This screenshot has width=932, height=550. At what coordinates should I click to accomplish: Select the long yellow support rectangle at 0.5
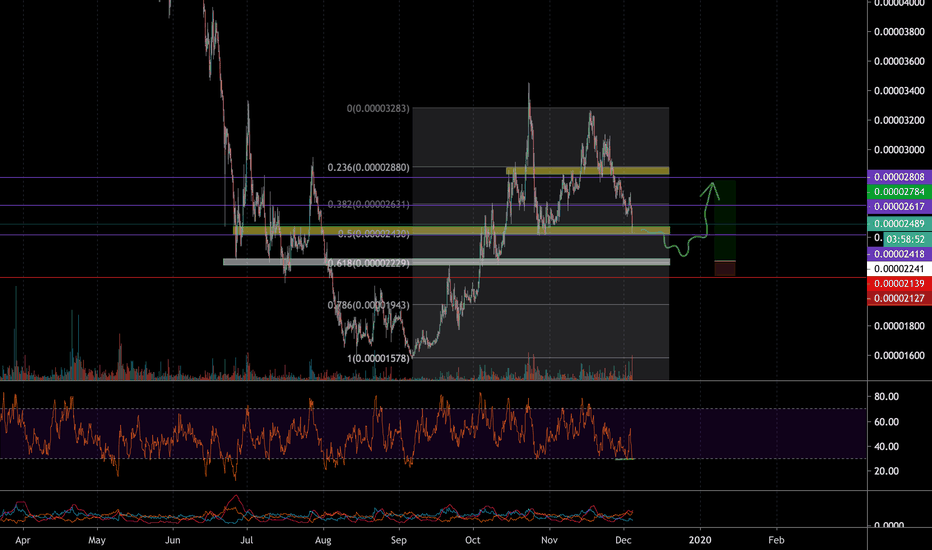click(452, 230)
